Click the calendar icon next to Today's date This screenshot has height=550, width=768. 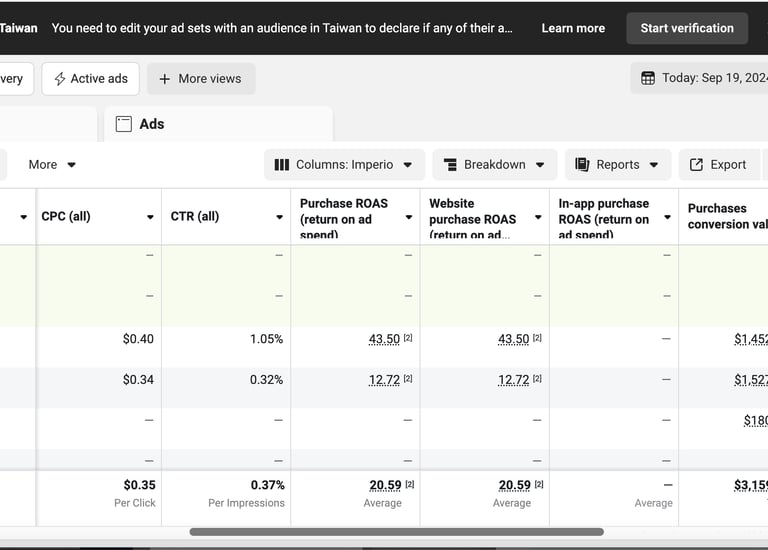[648, 78]
